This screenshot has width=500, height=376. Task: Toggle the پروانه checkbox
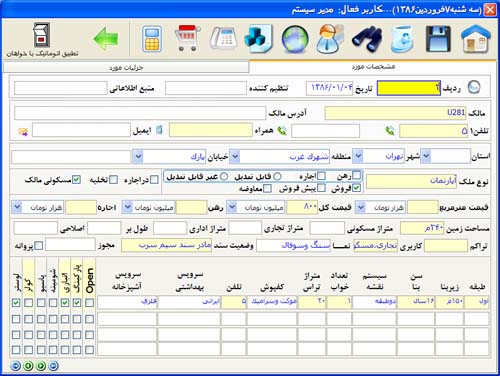[x=39, y=246]
